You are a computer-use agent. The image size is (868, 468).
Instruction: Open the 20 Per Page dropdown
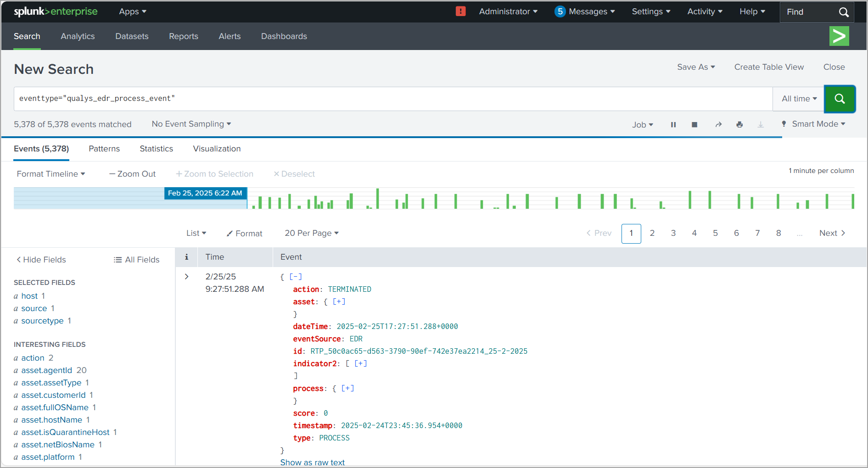click(x=311, y=233)
